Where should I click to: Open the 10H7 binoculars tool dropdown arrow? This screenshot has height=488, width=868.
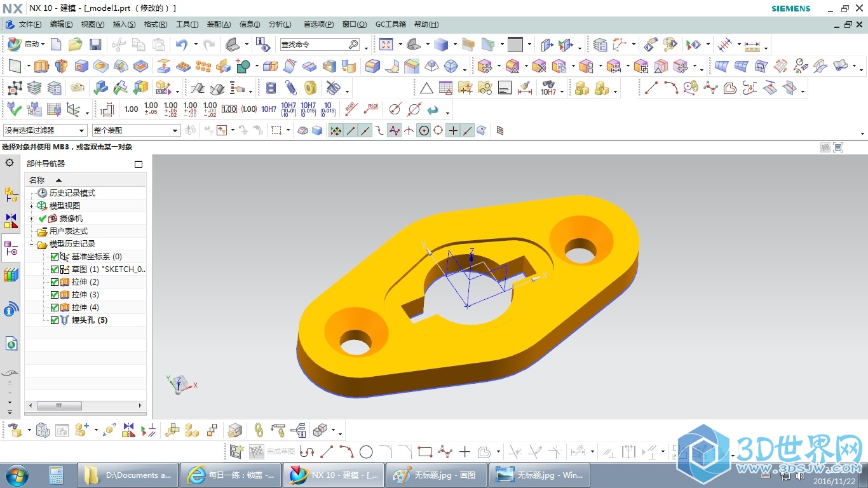562,91
